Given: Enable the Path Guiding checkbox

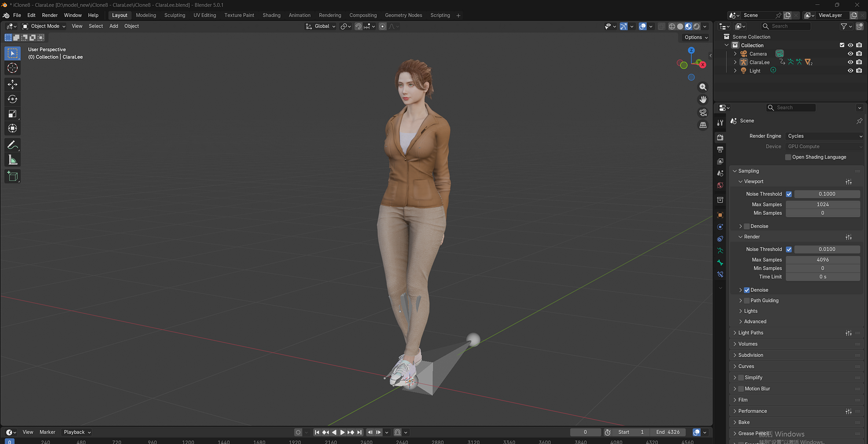Looking at the screenshot, I should (x=746, y=300).
